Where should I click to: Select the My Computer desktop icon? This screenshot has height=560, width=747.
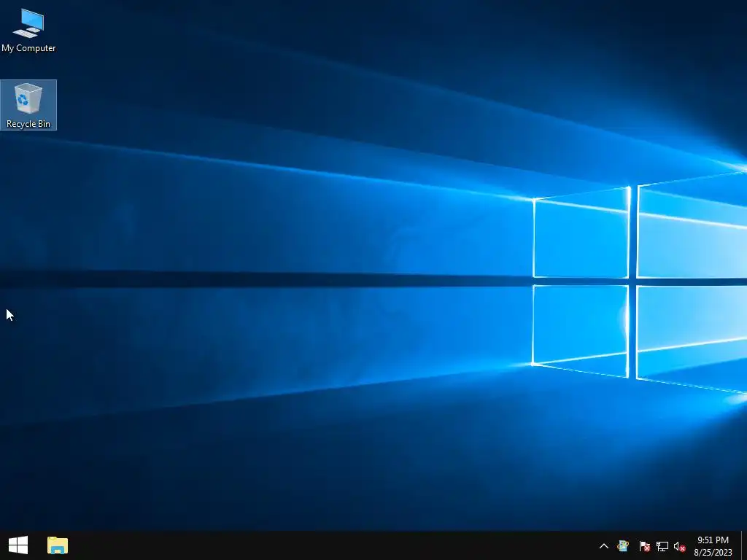(x=28, y=31)
